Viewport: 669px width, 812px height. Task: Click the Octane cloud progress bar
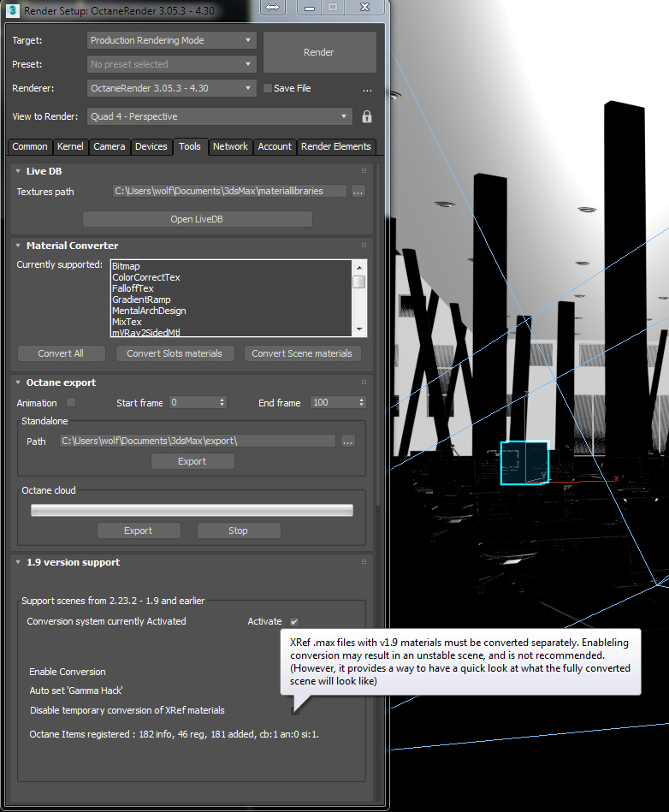pos(192,510)
